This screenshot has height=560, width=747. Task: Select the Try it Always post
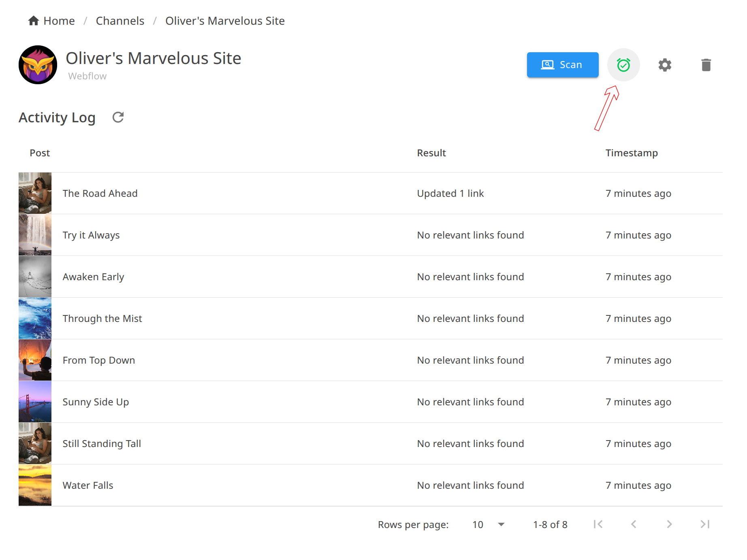point(91,235)
